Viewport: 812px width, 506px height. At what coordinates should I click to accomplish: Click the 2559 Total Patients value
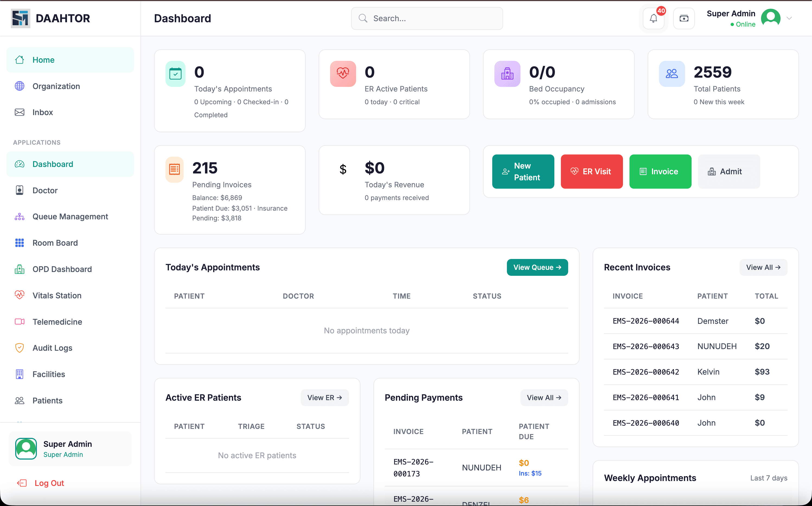pos(712,72)
